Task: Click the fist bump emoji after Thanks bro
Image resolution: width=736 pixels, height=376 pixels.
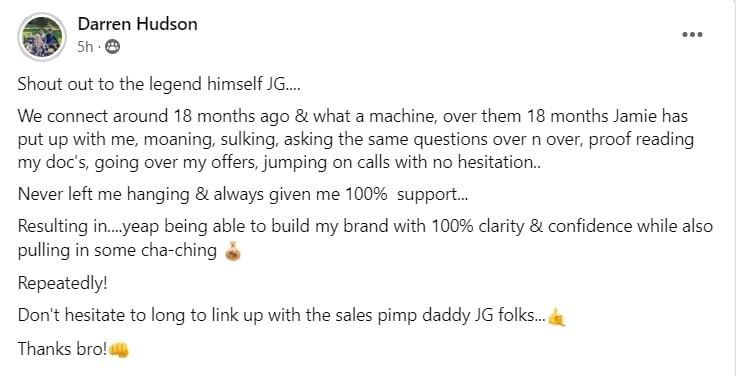Action: 119,350
